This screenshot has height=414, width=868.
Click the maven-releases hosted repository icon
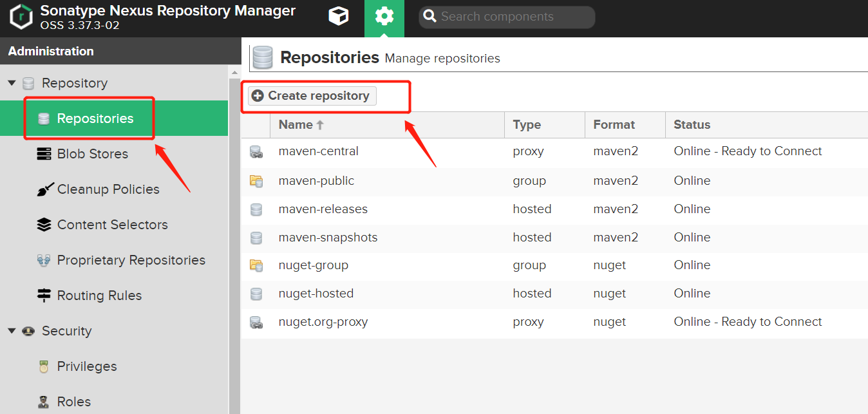(x=256, y=209)
